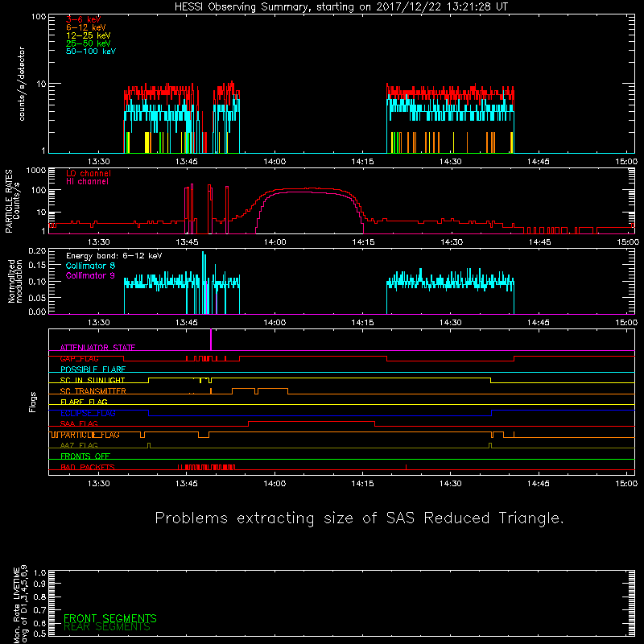The image size is (644, 644).
Task: Click the Flags panel axis title
Action: coord(33,402)
